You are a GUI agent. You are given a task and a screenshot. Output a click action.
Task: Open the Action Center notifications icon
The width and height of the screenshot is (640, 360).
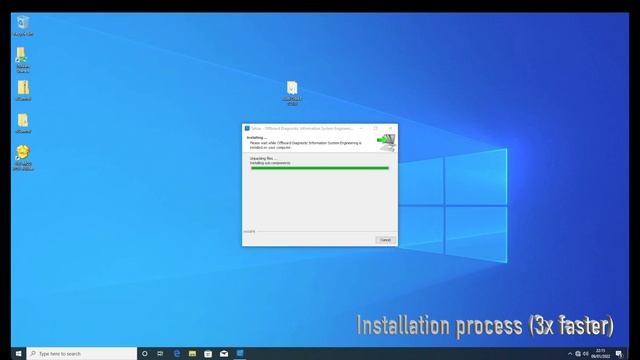[619, 354]
